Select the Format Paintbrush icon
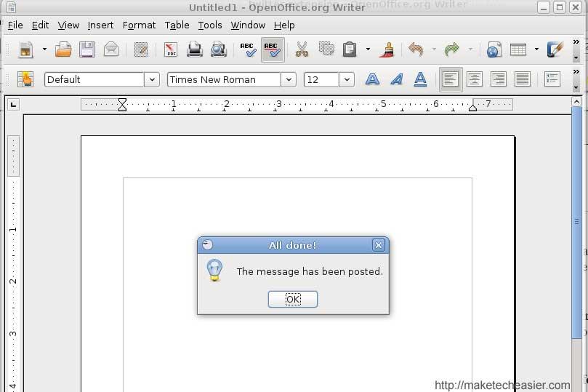Image resolution: width=588 pixels, height=392 pixels. [387, 49]
